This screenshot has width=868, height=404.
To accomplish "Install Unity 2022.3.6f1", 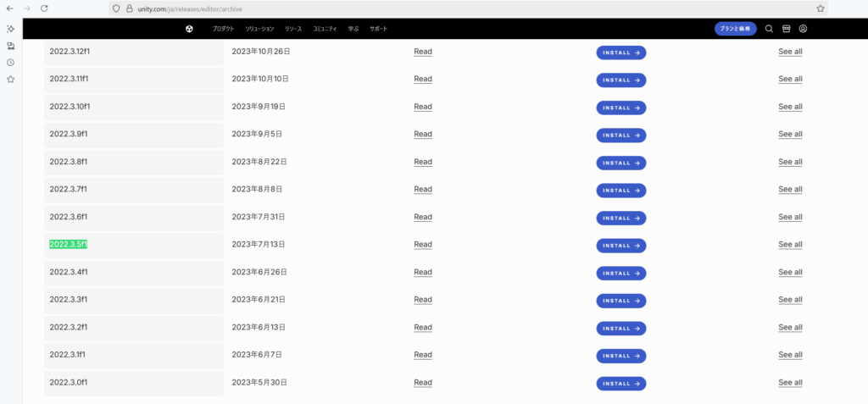I will click(x=621, y=218).
